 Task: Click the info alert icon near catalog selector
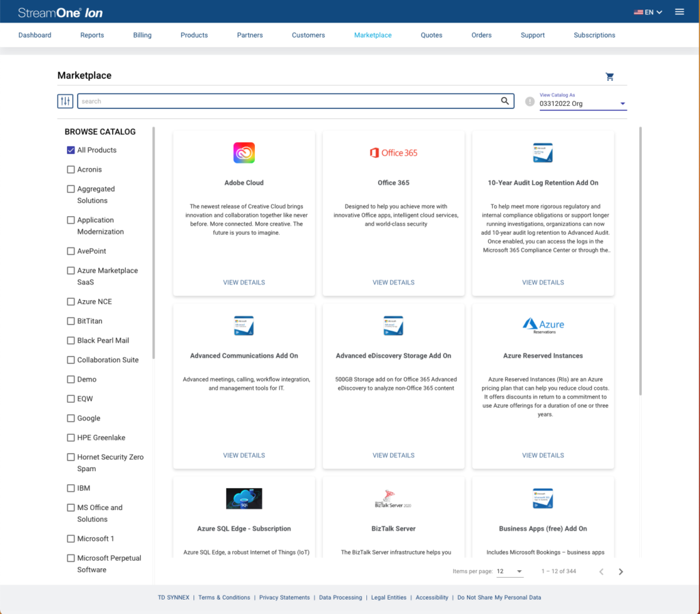[530, 102]
